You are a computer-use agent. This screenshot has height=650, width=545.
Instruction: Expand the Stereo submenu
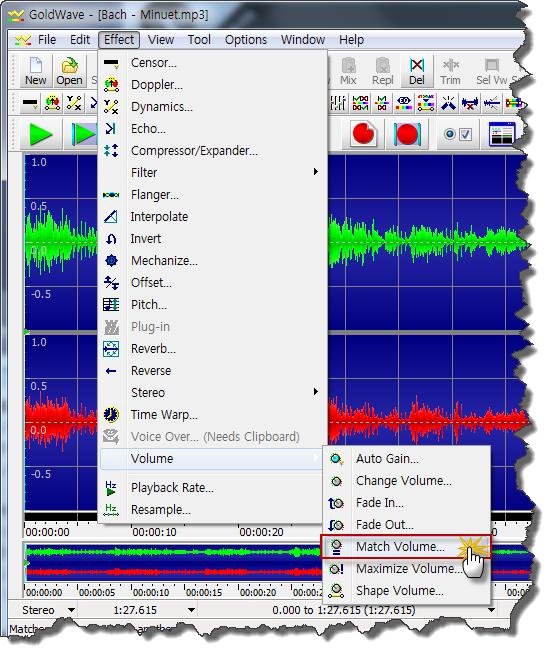click(212, 393)
